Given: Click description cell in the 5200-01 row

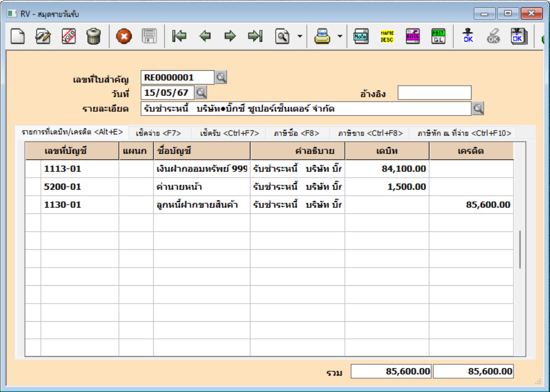Looking at the screenshot, I should 297,187.
